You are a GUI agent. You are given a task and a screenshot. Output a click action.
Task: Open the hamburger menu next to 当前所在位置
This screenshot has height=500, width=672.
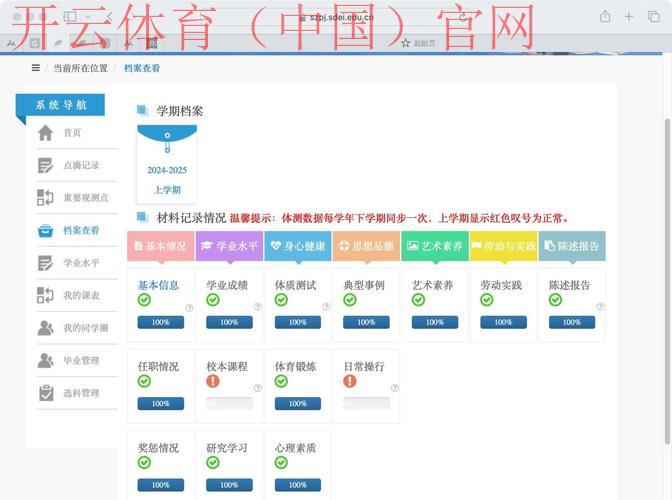pos(36,68)
